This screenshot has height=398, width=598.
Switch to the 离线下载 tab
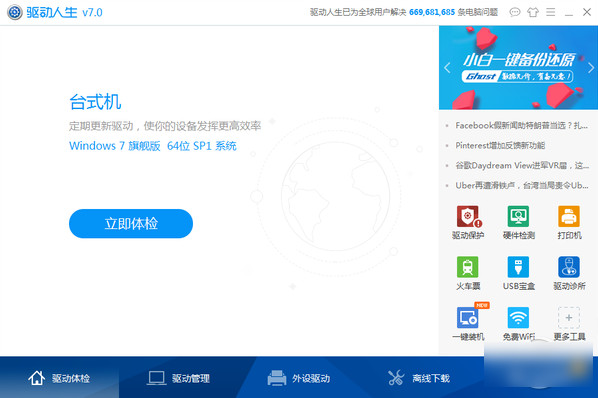click(419, 378)
